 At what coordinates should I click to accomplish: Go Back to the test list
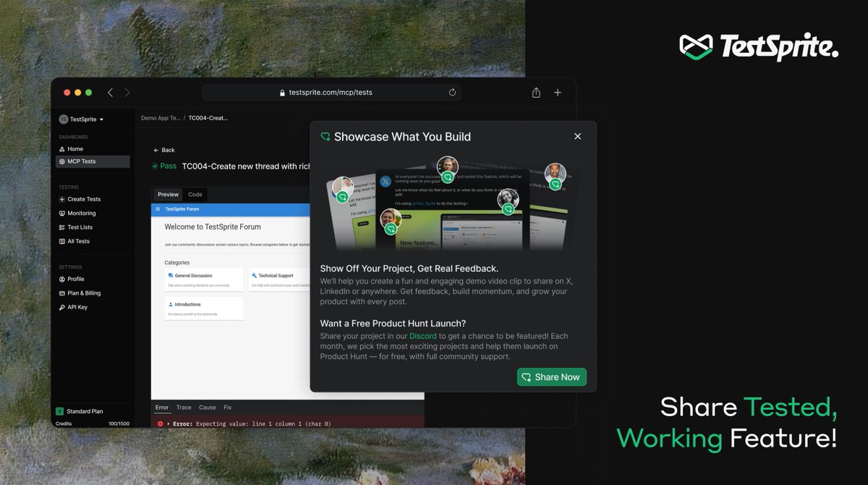[164, 150]
